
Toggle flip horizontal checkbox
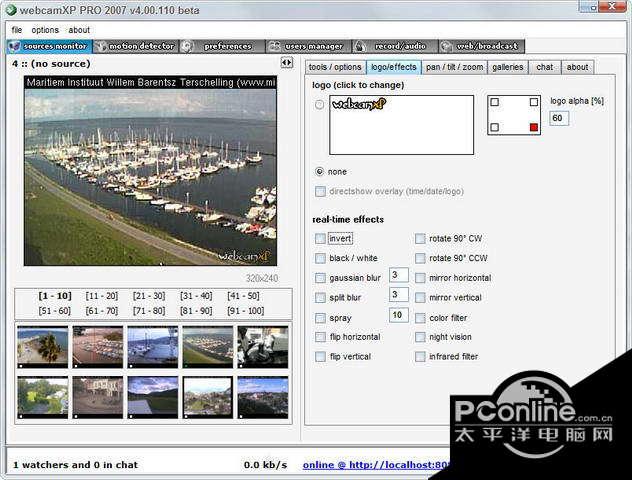(x=320, y=337)
